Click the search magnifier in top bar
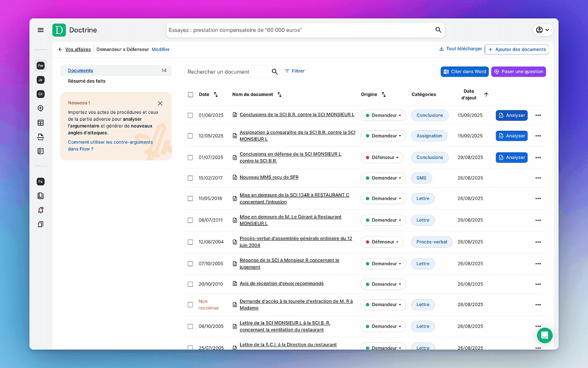 438,30
